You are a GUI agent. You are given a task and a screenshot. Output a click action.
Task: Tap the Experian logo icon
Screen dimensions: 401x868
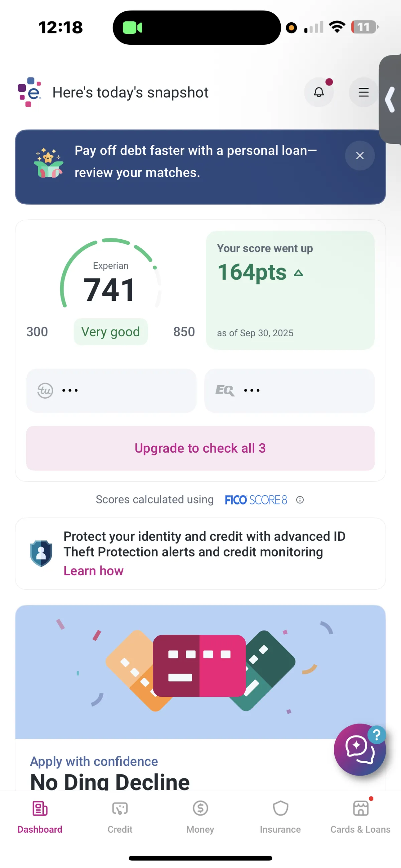(x=29, y=92)
